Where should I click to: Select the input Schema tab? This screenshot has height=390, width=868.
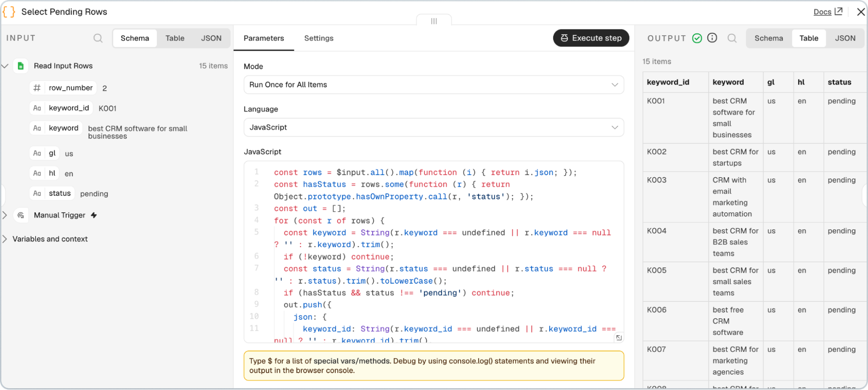pyautogui.click(x=135, y=38)
